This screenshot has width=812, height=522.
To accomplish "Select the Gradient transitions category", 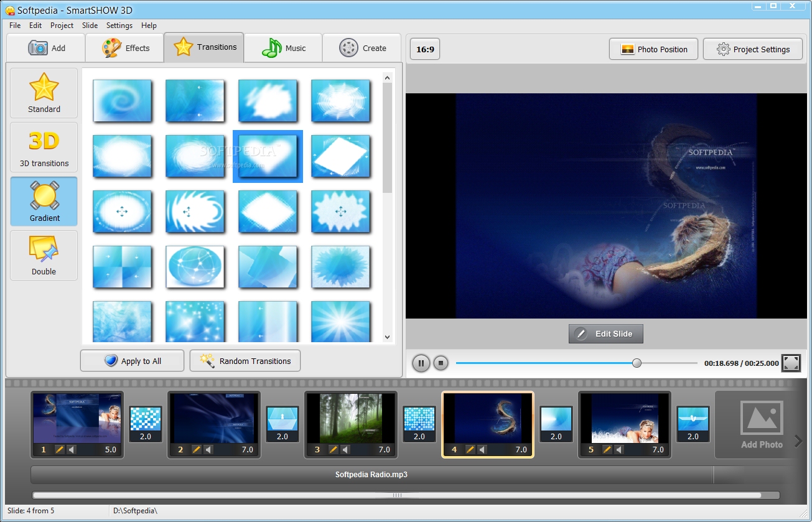I will (x=44, y=202).
